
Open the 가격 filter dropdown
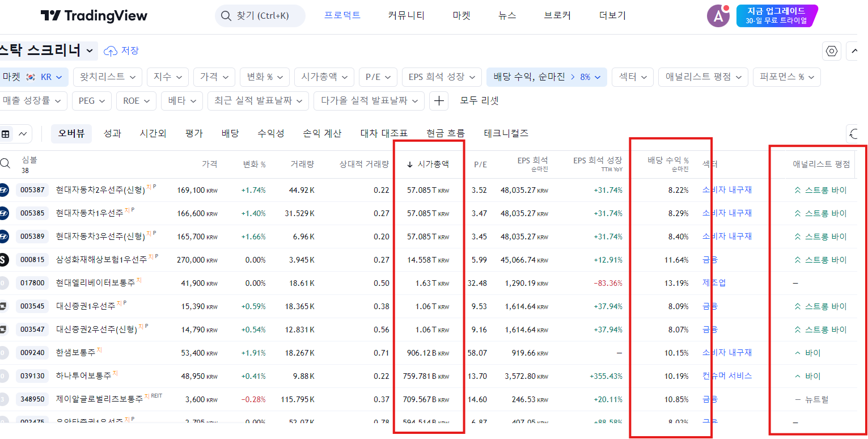(x=214, y=77)
